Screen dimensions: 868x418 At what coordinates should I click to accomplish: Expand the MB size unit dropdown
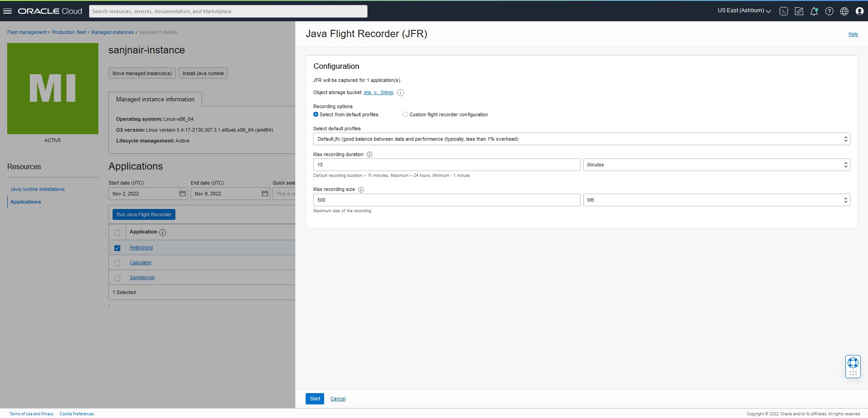pos(716,200)
